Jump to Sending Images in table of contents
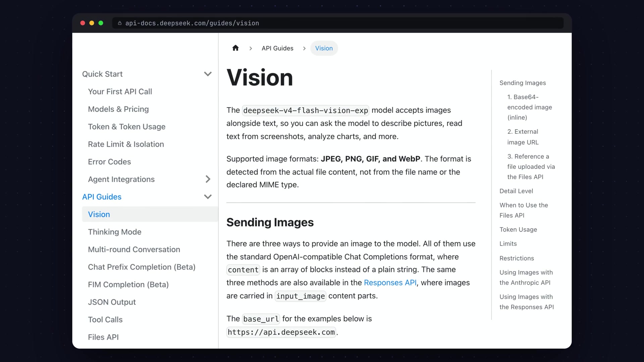The image size is (644, 362). [523, 83]
